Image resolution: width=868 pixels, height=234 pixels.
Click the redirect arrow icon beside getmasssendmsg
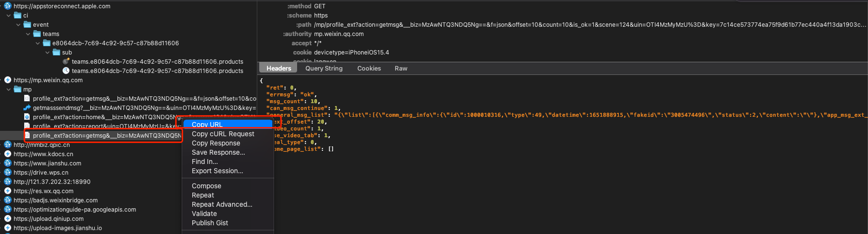click(27, 108)
